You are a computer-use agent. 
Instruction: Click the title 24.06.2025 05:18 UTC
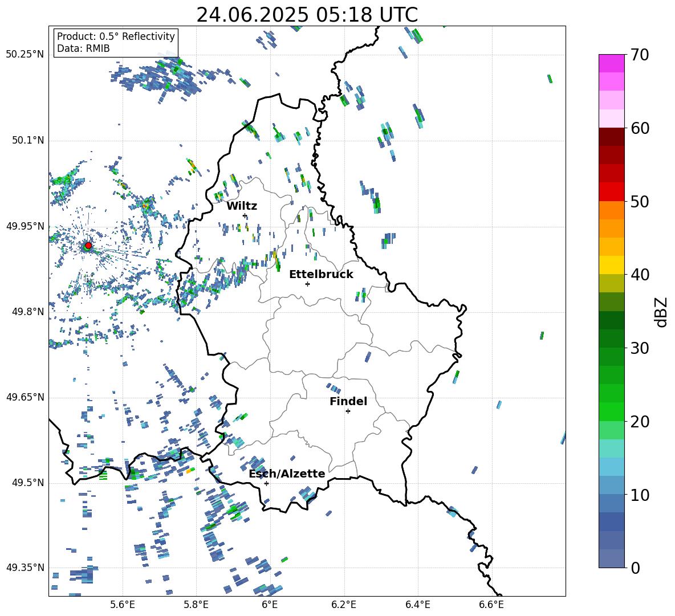pyautogui.click(x=307, y=15)
